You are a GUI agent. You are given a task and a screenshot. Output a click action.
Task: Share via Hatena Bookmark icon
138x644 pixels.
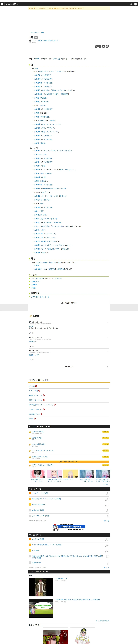tap(103, 46)
